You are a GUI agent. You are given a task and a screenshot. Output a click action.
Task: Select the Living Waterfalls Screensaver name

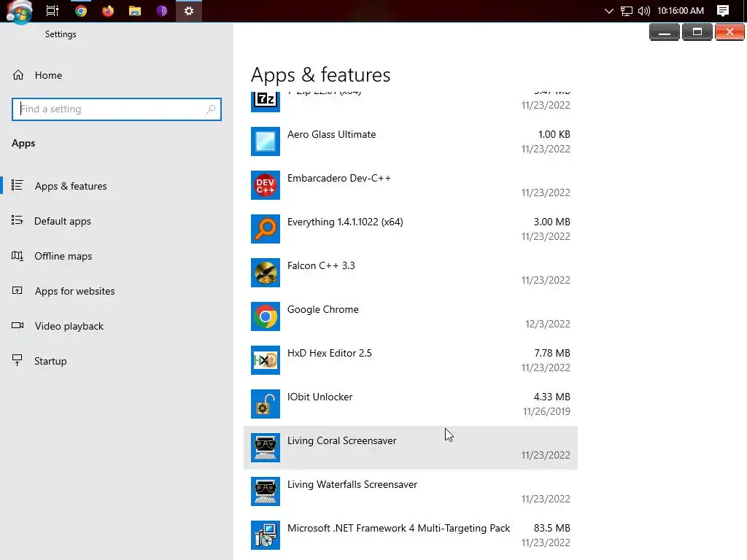point(352,485)
